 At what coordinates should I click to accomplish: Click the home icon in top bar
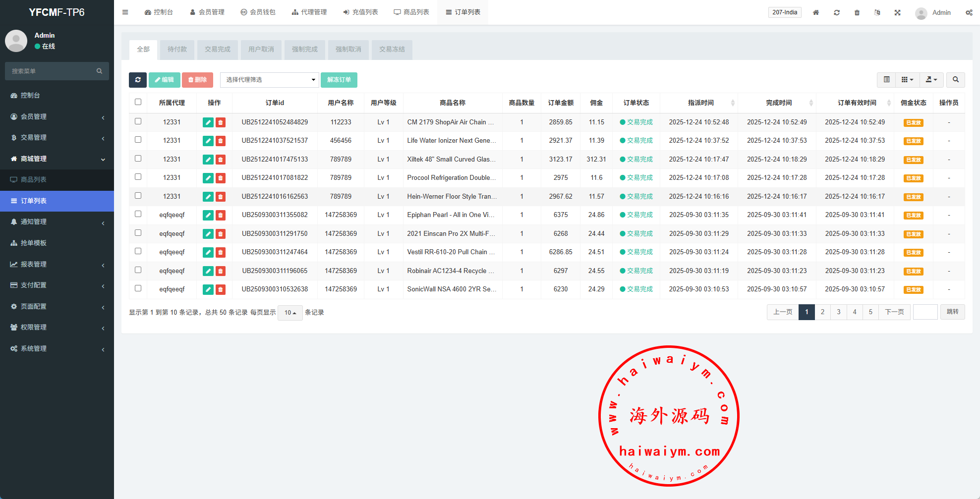[815, 12]
